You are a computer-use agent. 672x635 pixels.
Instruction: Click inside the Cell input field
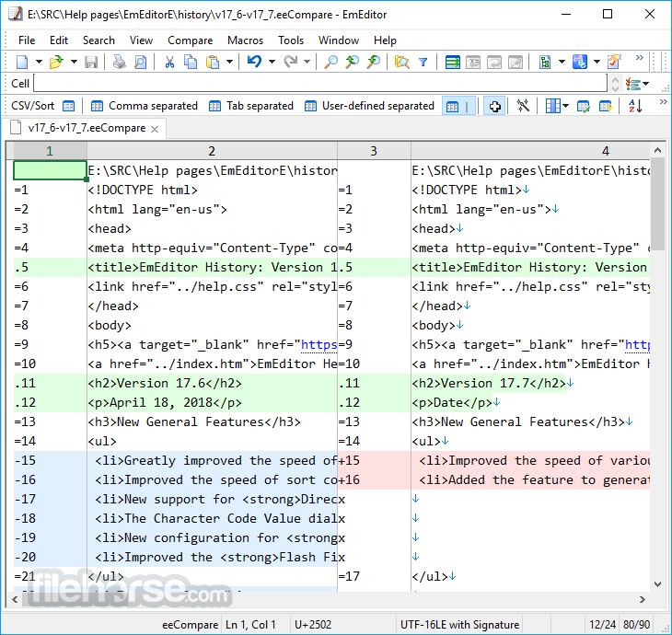click(320, 83)
